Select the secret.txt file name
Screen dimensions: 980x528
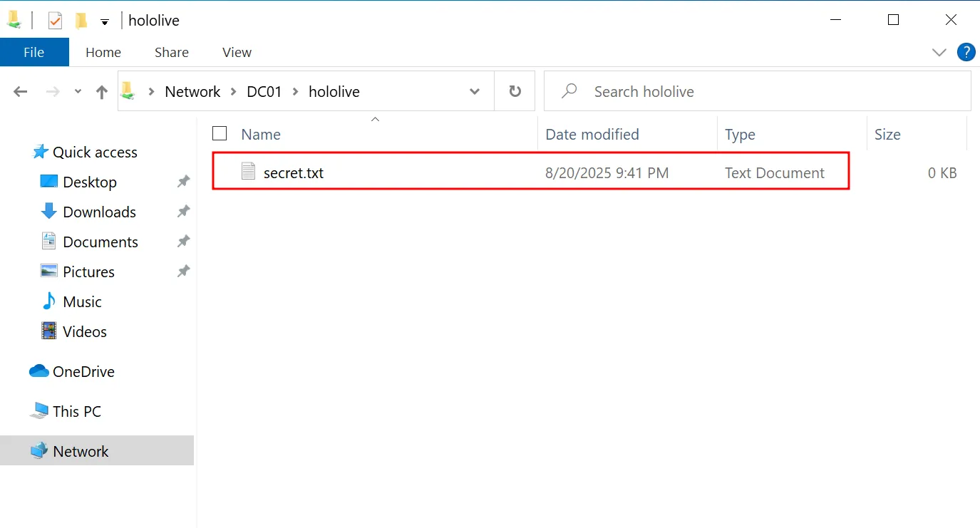294,172
